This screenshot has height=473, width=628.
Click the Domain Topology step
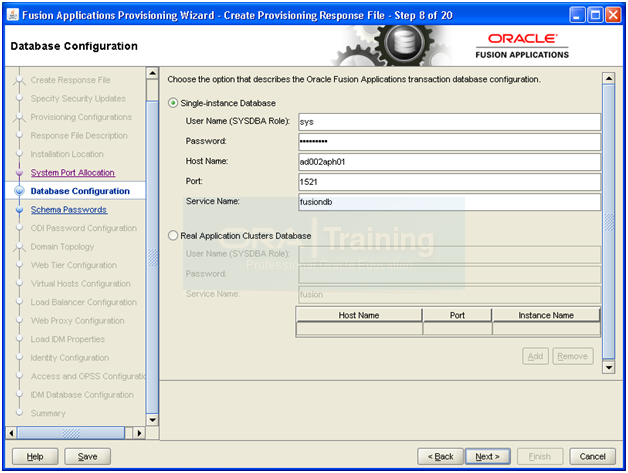[x=62, y=246]
